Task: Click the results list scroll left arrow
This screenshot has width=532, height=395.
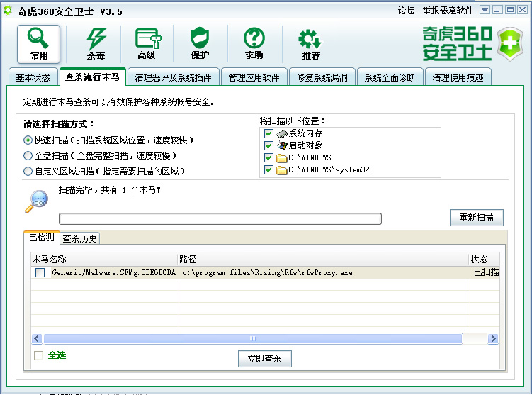Action: [x=37, y=338]
